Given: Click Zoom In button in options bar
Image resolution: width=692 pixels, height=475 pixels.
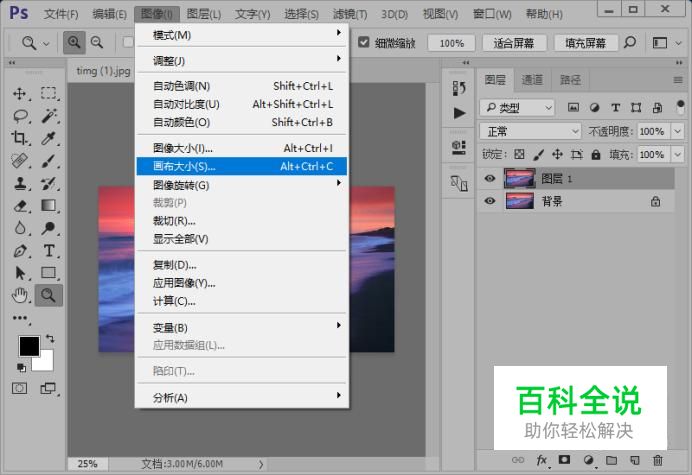Looking at the screenshot, I should pyautogui.click(x=74, y=42).
